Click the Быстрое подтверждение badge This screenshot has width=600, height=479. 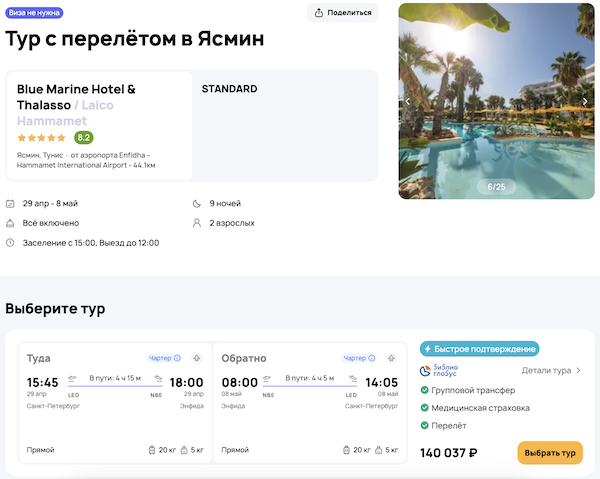click(x=479, y=349)
